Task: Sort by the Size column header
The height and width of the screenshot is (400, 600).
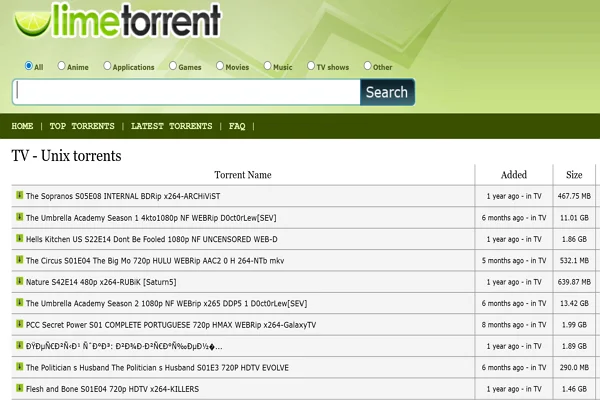Action: pyautogui.click(x=574, y=175)
